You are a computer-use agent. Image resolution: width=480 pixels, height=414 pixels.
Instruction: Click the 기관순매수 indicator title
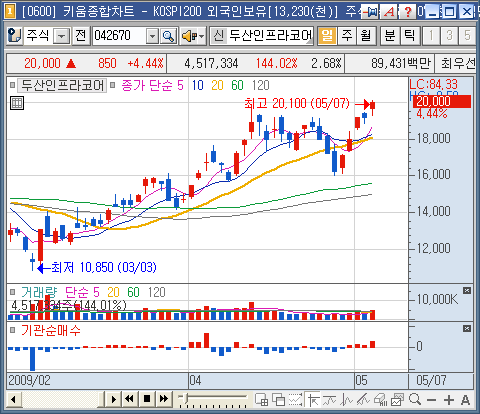tap(51, 331)
